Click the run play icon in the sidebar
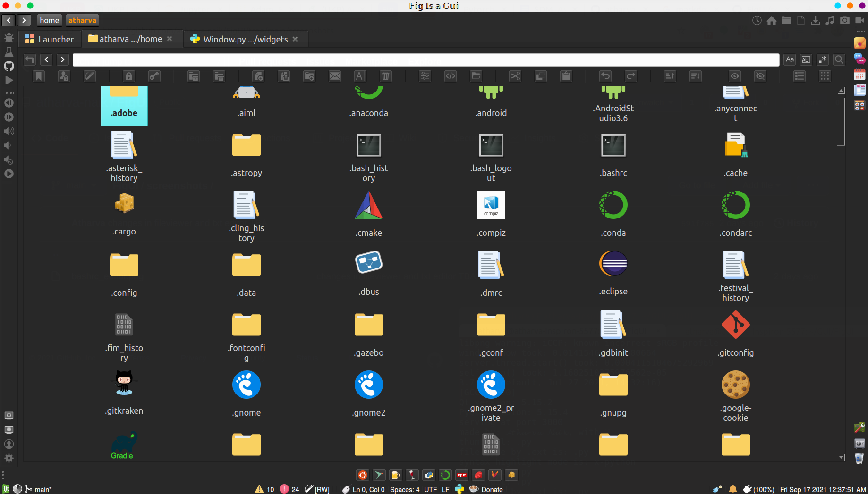Image resolution: width=868 pixels, height=494 pixels. tap(9, 80)
